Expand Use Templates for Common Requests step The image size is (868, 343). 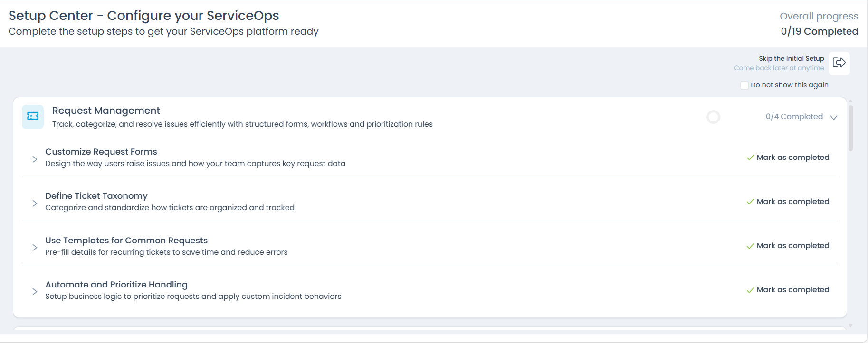tap(35, 248)
